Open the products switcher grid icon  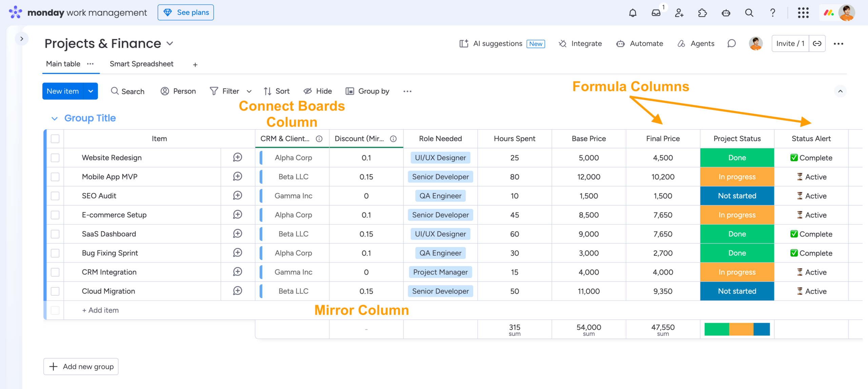click(803, 13)
